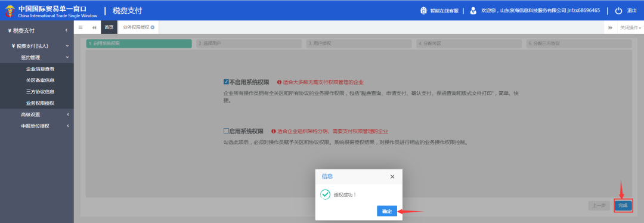Collapse the 税费支付(法人) menu group

pos(67,46)
